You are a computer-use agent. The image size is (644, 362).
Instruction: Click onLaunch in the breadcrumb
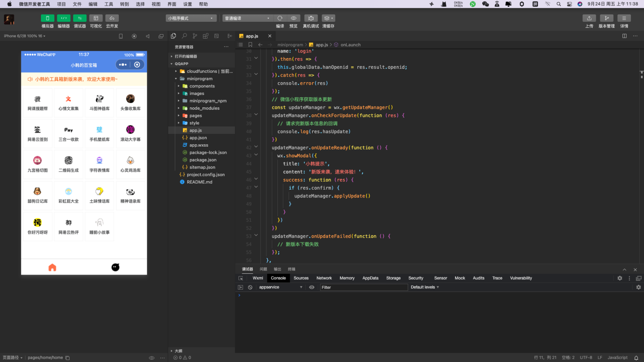[x=350, y=45]
